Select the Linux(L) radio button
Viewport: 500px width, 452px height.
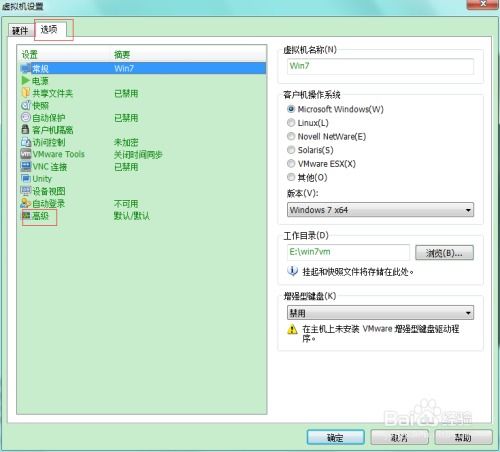click(291, 123)
